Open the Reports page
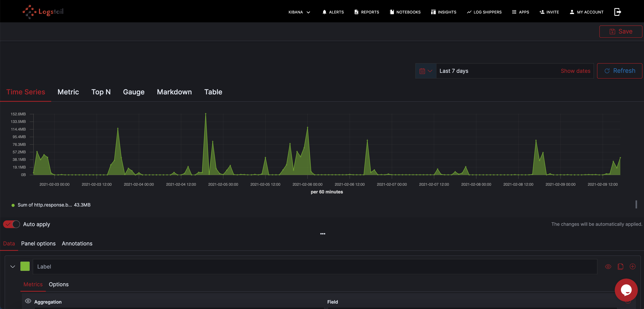 (x=366, y=12)
